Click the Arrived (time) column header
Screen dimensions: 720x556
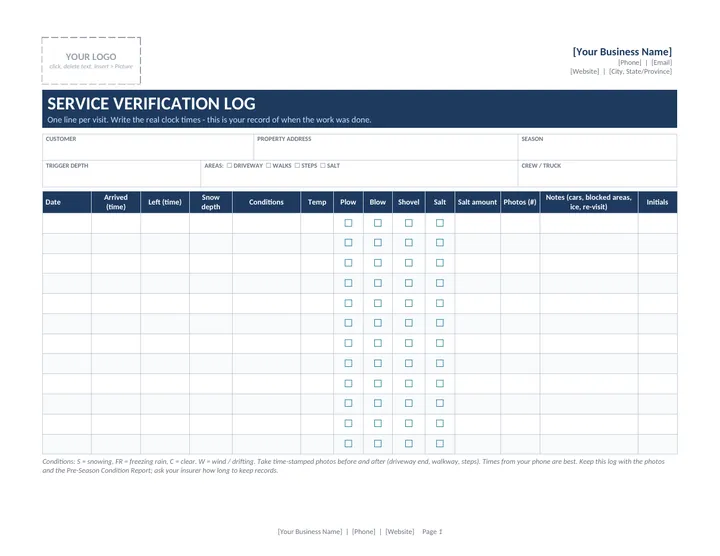(x=116, y=202)
